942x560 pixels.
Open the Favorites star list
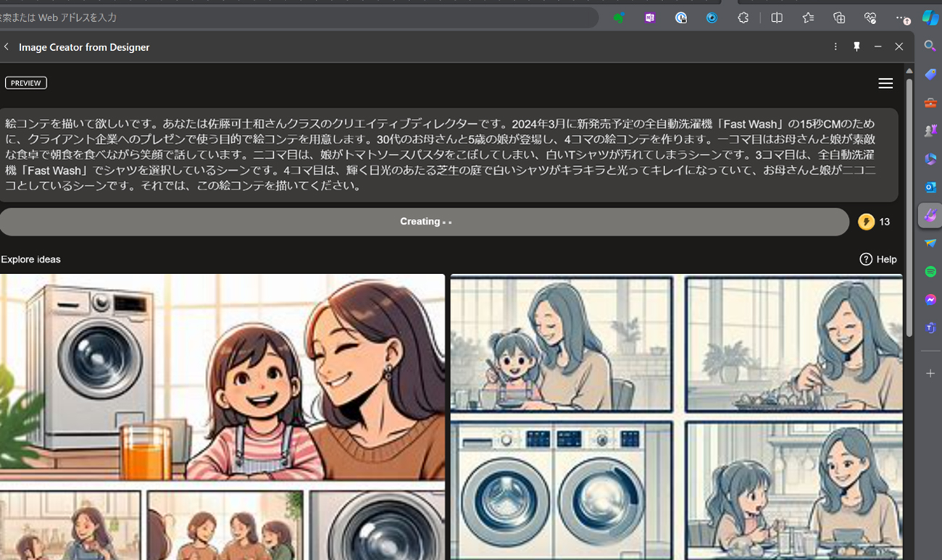coord(808,18)
